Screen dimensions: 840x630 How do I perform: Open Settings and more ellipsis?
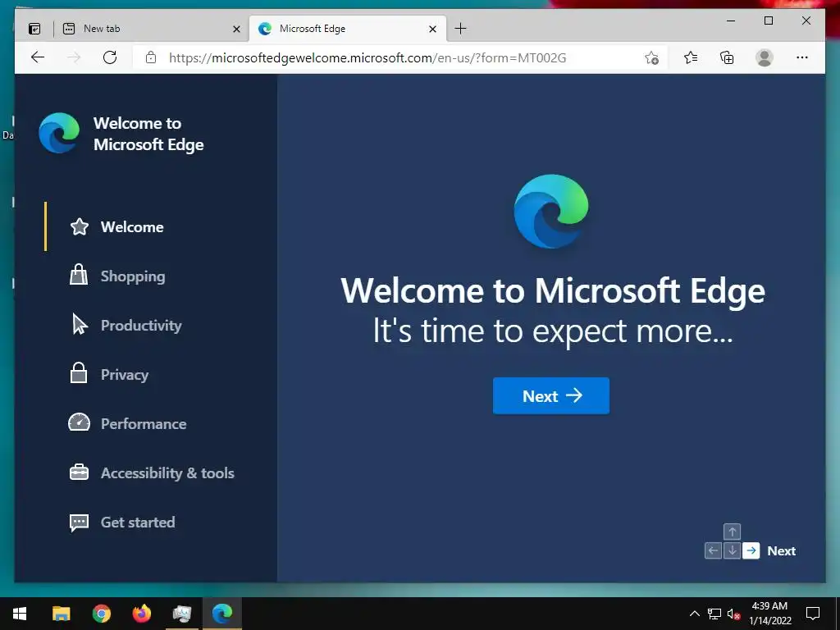802,57
